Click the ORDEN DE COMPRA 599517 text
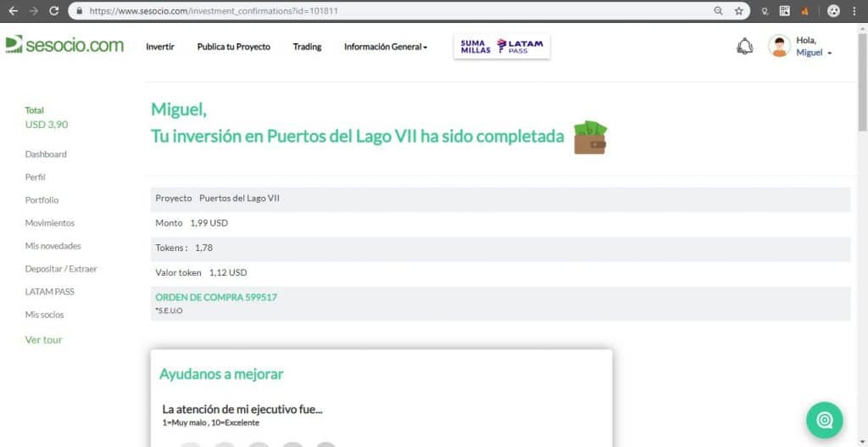This screenshot has width=868, height=447. tap(216, 298)
